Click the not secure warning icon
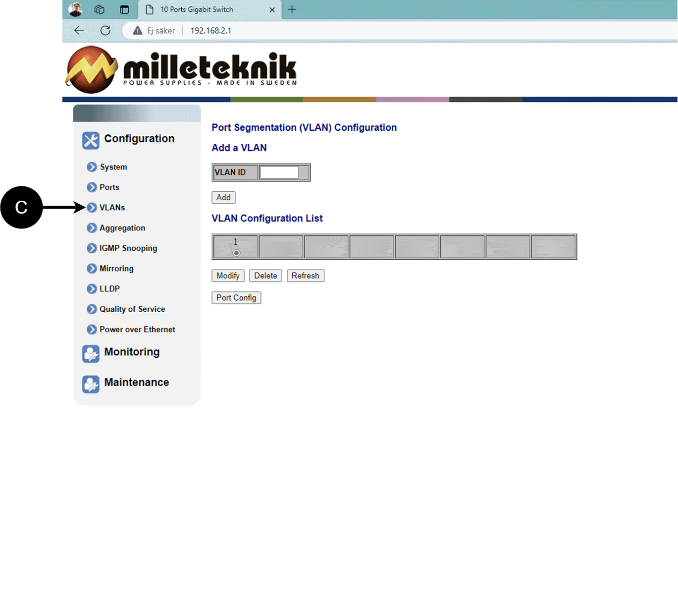The height and width of the screenshot is (616, 678). coord(138,31)
